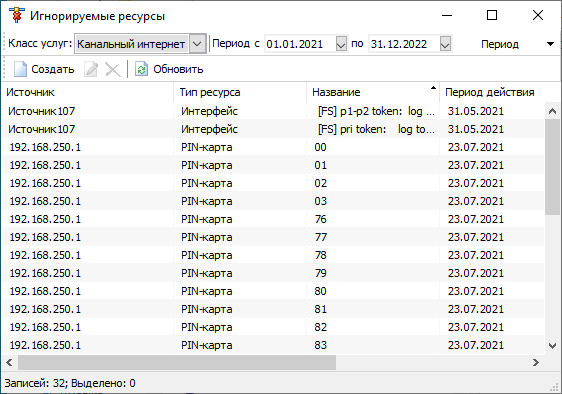562x394 pixels.
Task: Open the calendar dropdown for 31.12.2022
Action: (445, 44)
